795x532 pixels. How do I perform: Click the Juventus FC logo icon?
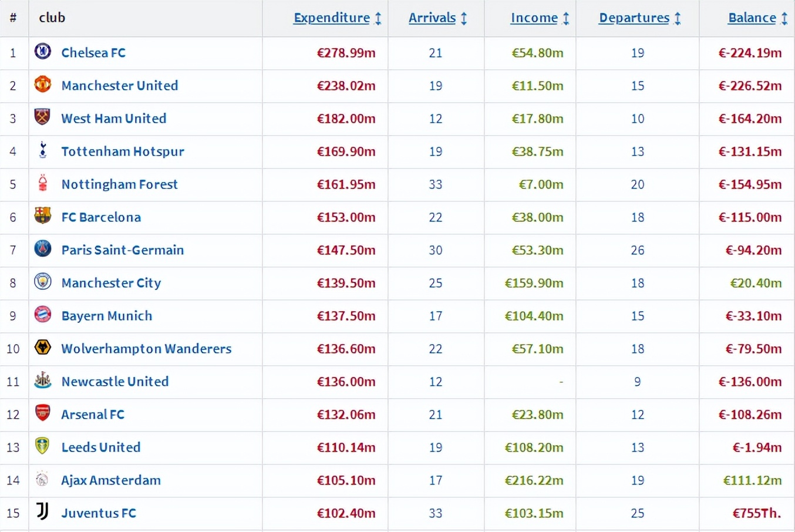click(x=42, y=512)
